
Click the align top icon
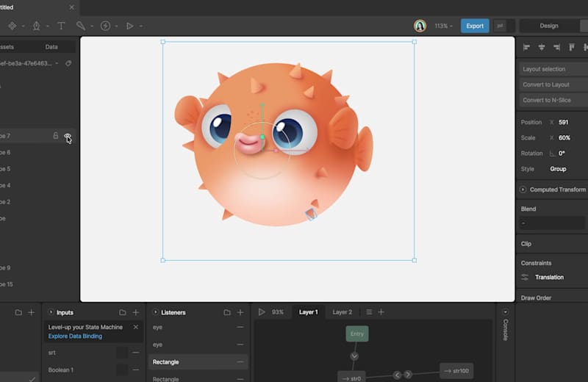pos(572,47)
